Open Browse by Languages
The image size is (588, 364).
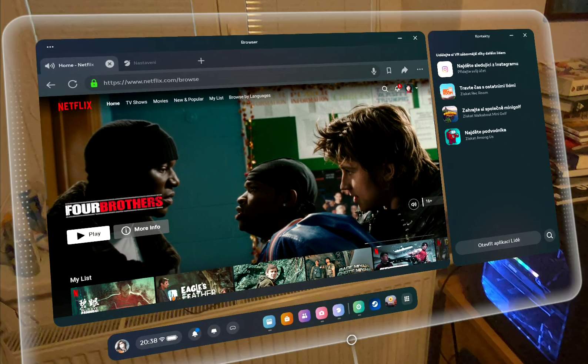pos(250,96)
